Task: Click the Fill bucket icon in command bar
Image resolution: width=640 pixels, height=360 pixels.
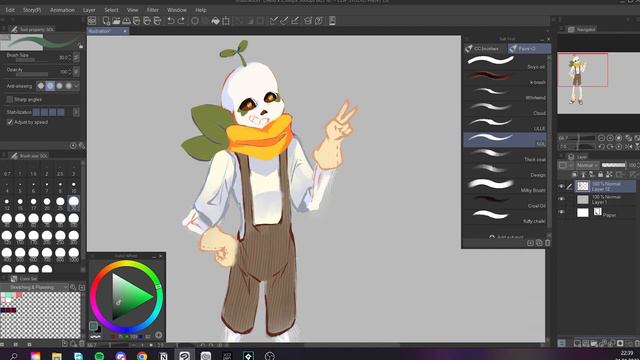Action: pyautogui.click(x=216, y=21)
